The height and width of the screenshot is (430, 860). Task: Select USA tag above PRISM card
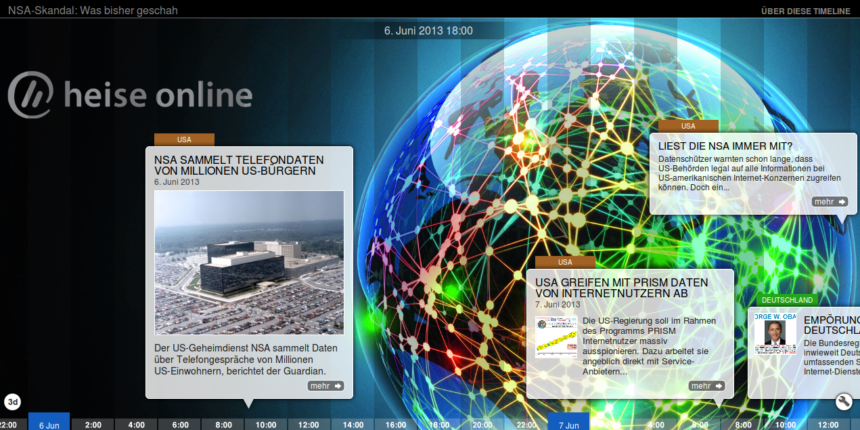click(x=565, y=262)
